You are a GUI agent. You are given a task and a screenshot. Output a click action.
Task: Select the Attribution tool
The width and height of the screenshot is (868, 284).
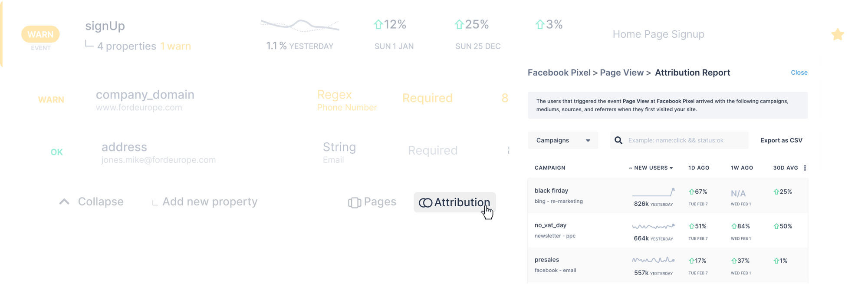[454, 202]
